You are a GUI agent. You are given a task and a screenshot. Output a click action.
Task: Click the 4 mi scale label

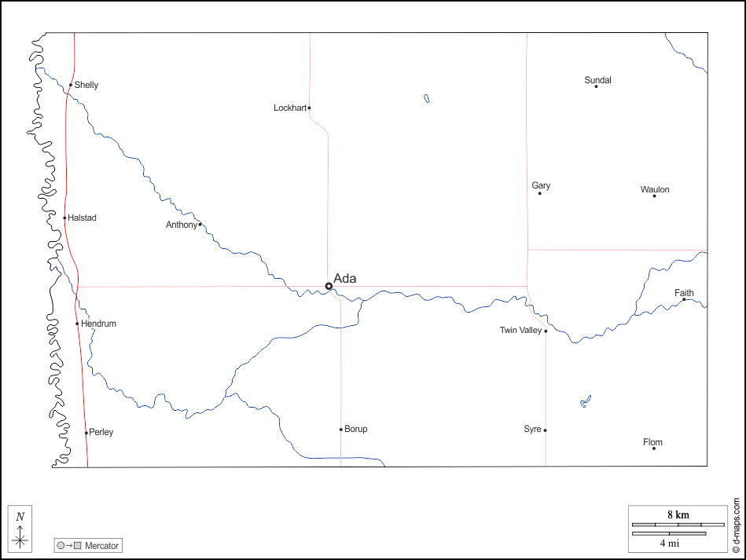670,543
